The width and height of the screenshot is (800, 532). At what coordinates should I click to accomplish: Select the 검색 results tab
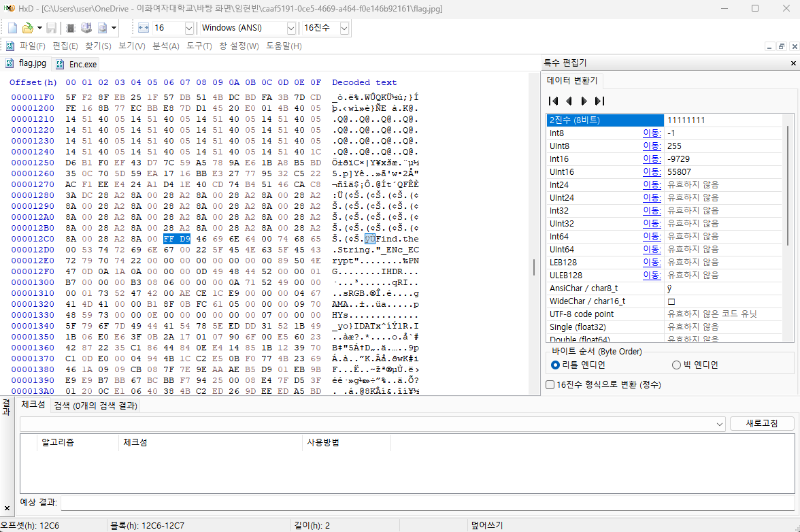pyautogui.click(x=95, y=405)
